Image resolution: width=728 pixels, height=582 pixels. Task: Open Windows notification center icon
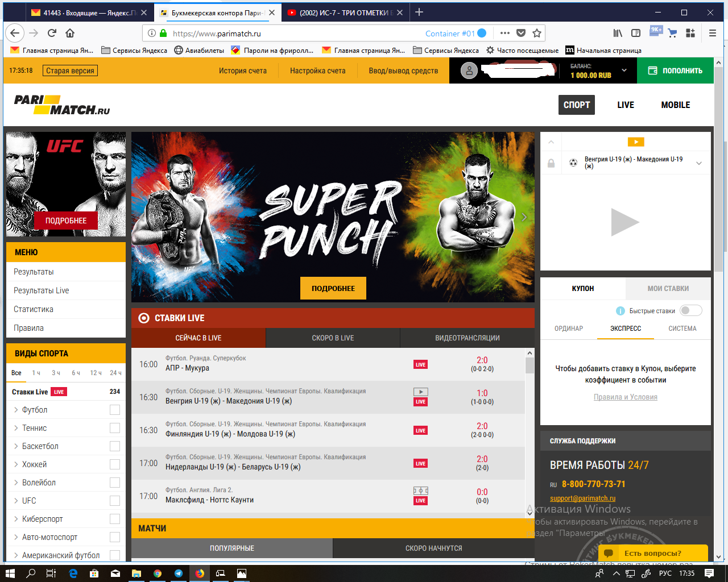pos(709,573)
